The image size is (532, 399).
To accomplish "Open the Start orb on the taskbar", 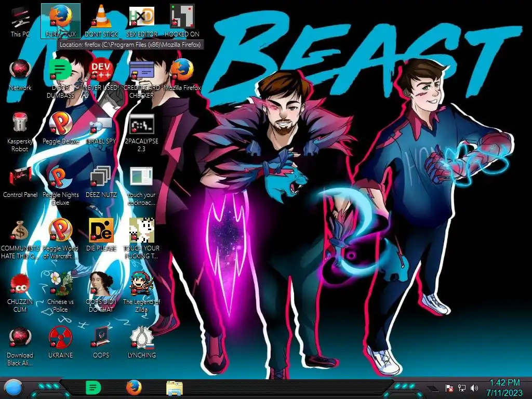I will 14,389.
